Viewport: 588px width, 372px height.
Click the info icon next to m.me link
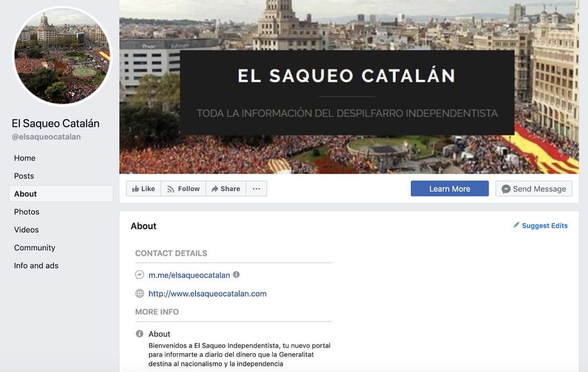237,275
